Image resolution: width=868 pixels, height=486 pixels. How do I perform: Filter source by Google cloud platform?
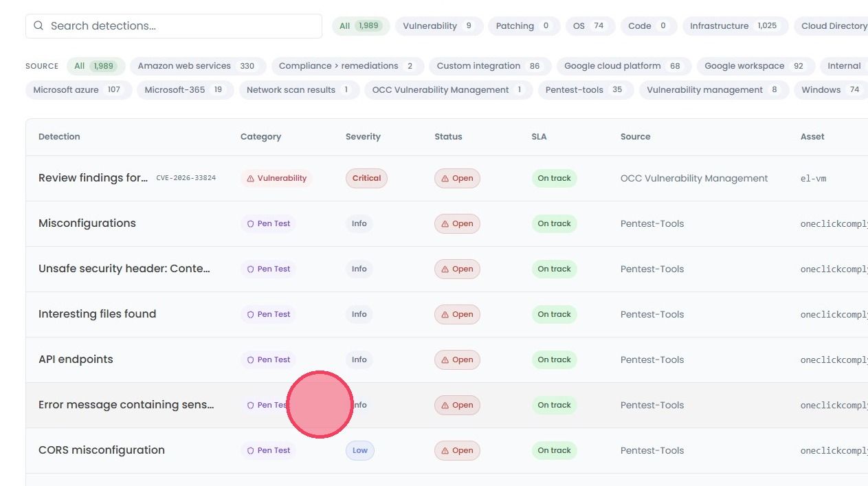(x=623, y=66)
